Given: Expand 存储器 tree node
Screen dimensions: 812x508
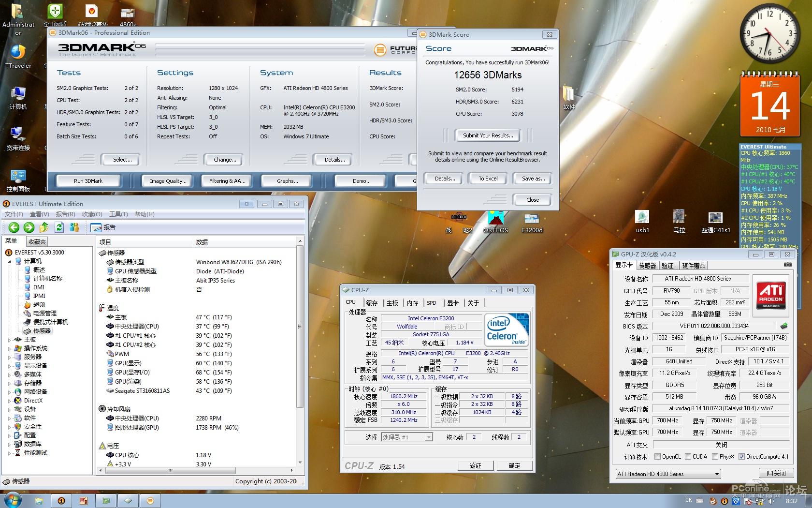Looking at the screenshot, I should (9, 383).
